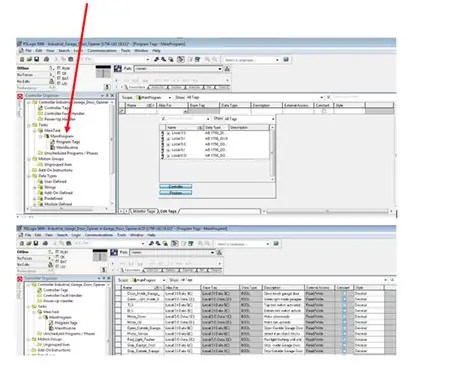
Task: Click icon after language selector in upper window
Action: point(286,60)
